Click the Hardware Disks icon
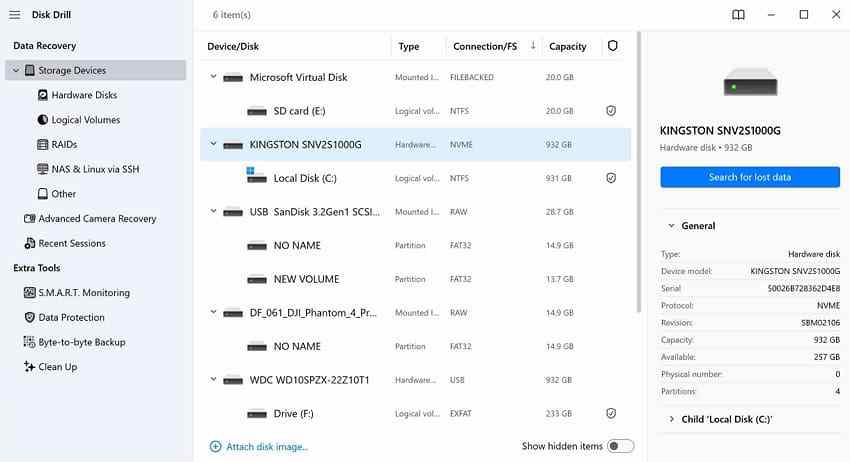 pyautogui.click(x=43, y=95)
